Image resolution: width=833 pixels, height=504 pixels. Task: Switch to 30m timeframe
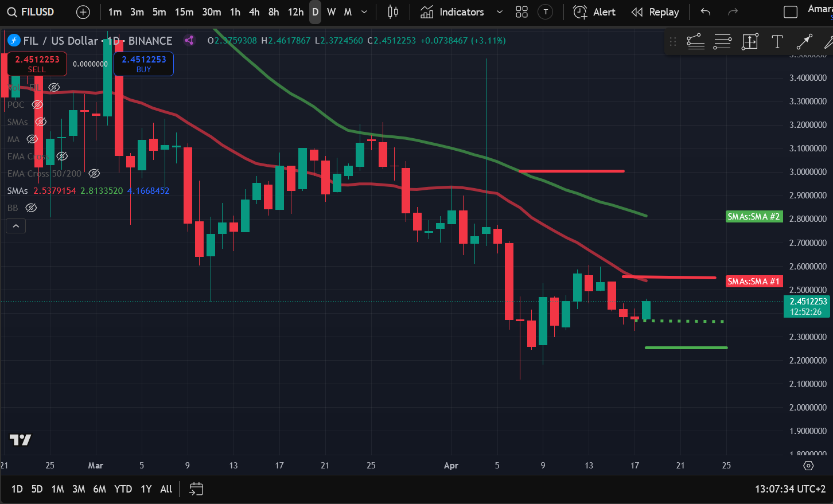[x=211, y=12]
